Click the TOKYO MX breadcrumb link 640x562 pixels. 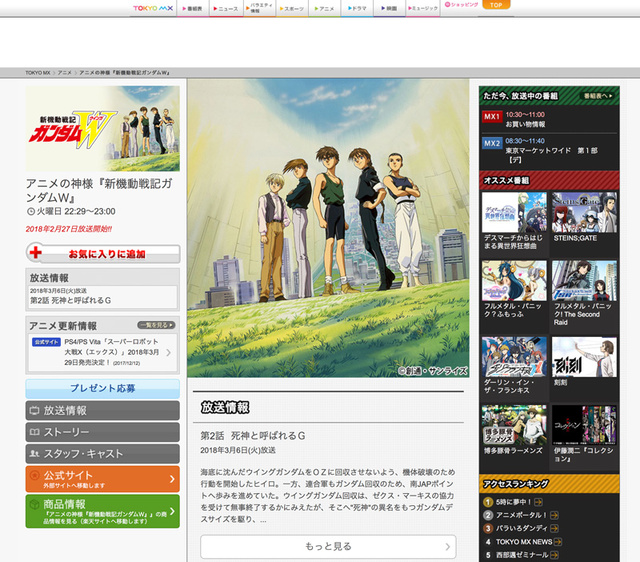[38, 73]
